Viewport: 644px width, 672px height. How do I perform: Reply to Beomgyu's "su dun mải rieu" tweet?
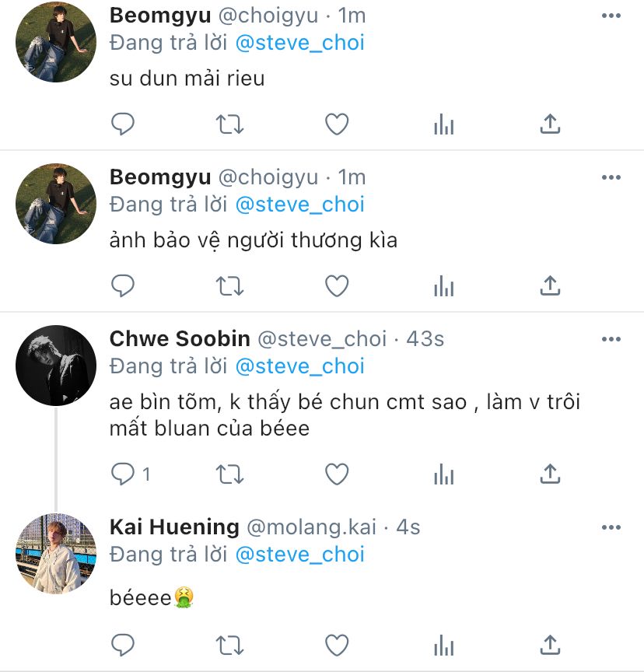tap(123, 124)
